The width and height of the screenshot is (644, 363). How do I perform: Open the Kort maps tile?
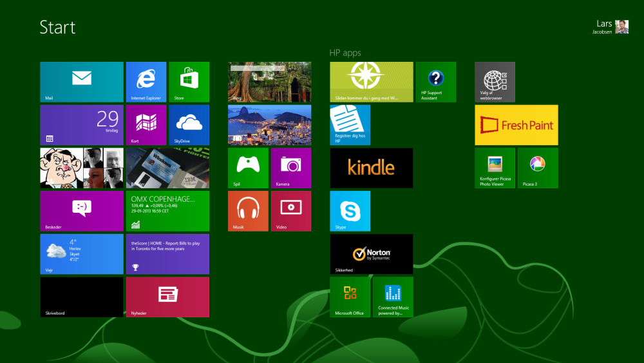pos(146,125)
